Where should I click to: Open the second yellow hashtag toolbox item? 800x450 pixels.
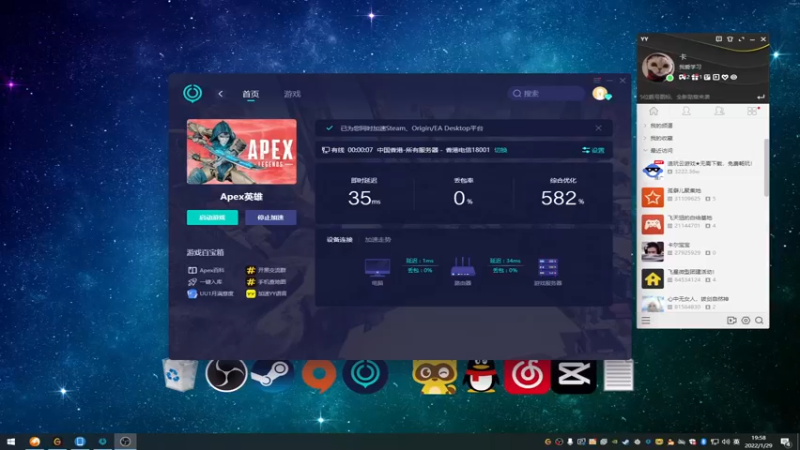pyautogui.click(x=266, y=282)
